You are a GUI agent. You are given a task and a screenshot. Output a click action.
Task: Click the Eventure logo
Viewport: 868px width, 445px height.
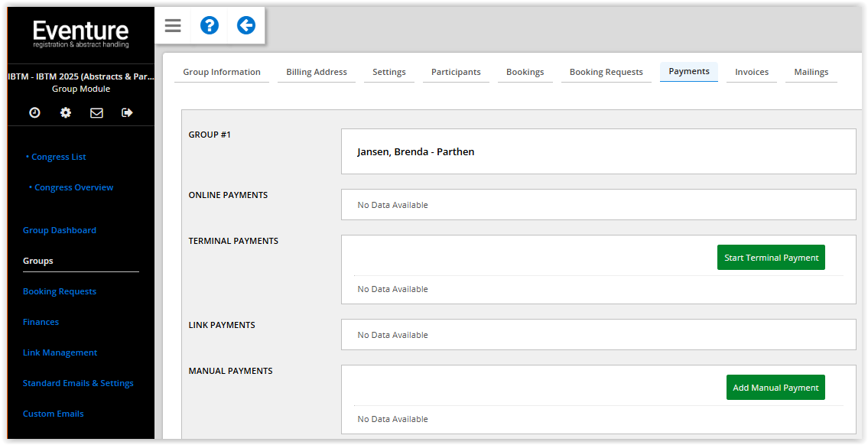pos(81,34)
